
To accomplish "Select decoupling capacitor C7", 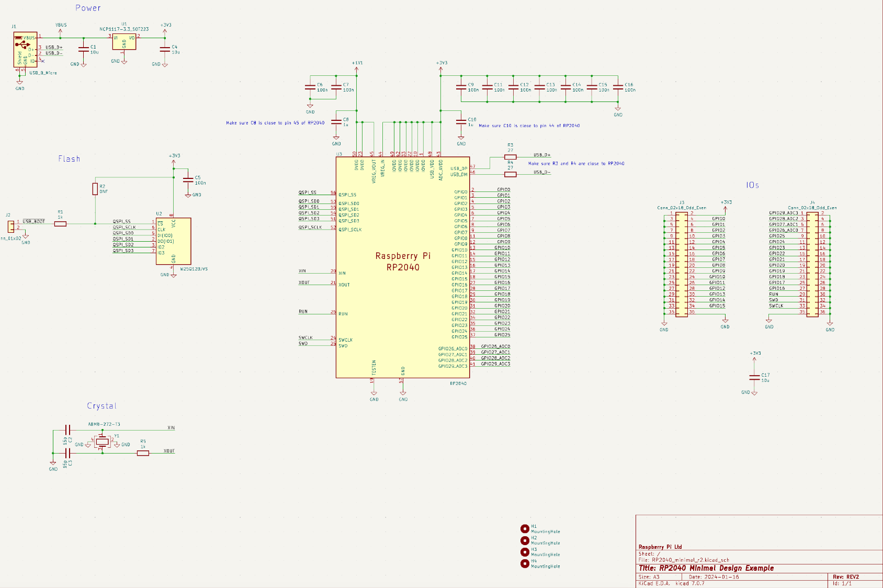I will tap(336, 87).
